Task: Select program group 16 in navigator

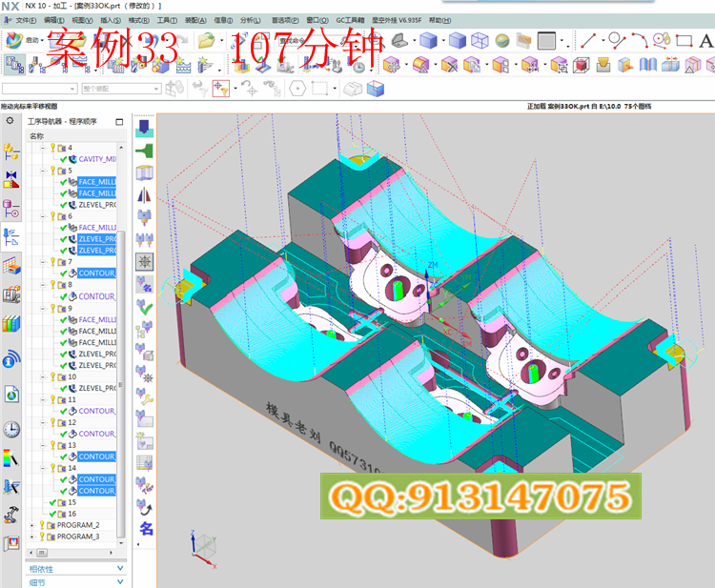Action: click(x=72, y=514)
